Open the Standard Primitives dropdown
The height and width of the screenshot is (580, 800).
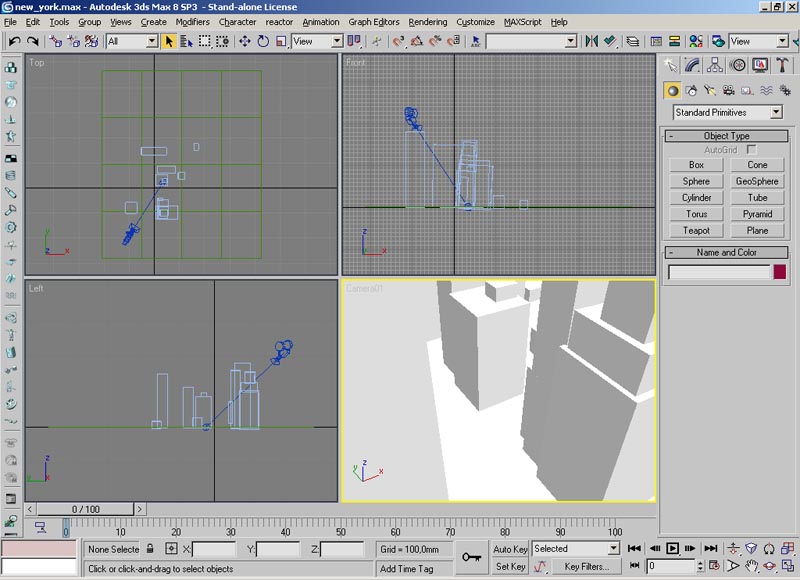coord(727,113)
